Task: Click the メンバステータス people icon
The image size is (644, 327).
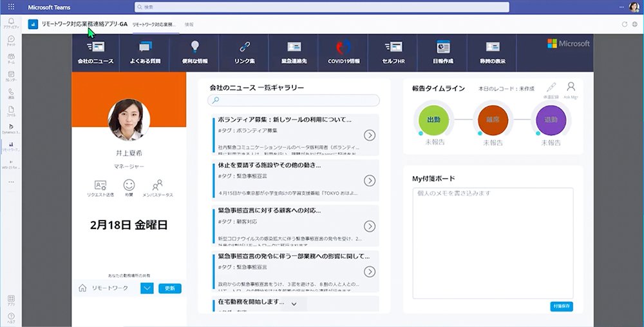Action: click(x=157, y=184)
